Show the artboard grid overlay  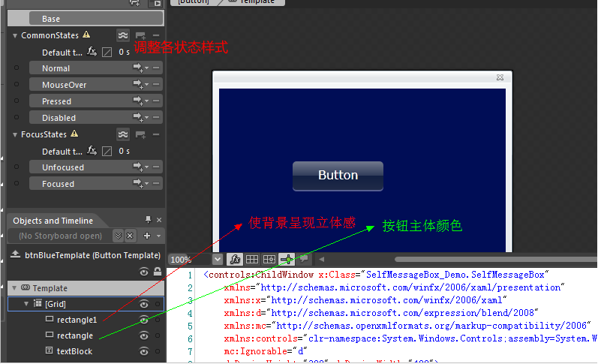pos(252,259)
